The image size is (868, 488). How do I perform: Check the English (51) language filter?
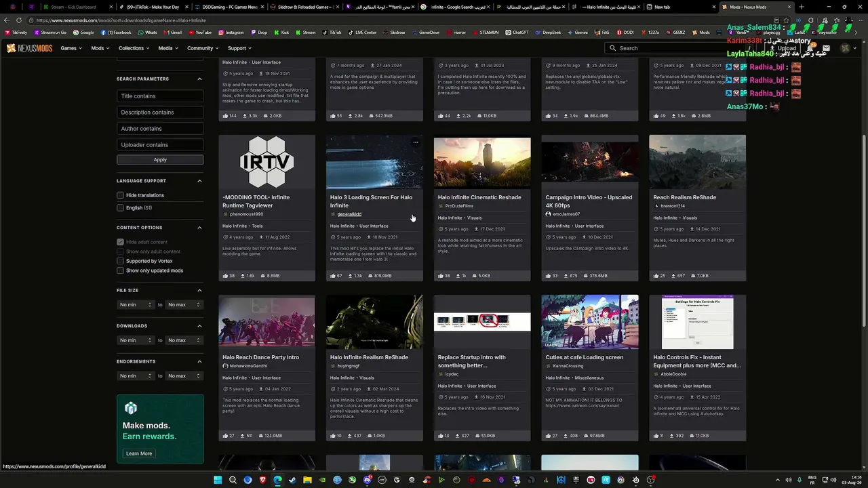pos(120,207)
